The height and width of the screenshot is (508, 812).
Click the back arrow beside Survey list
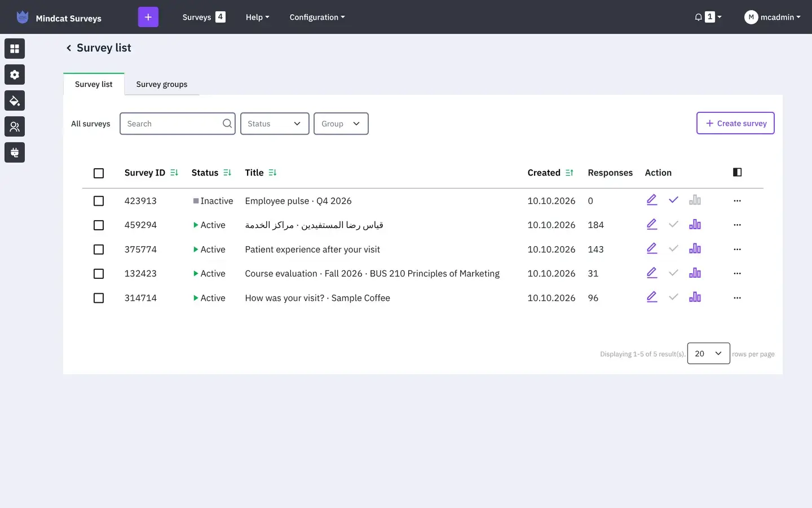pos(69,48)
